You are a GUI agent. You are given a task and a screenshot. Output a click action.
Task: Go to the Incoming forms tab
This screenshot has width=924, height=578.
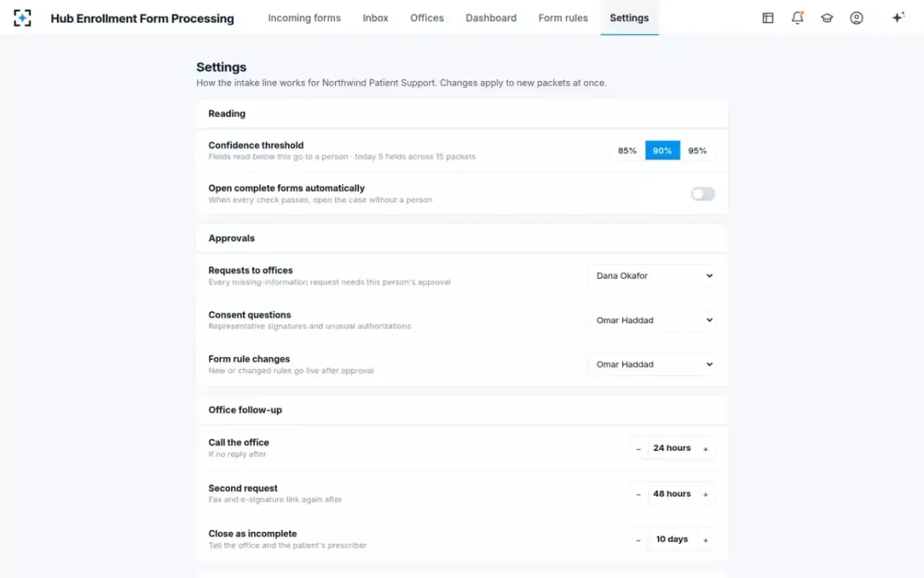[x=304, y=18]
